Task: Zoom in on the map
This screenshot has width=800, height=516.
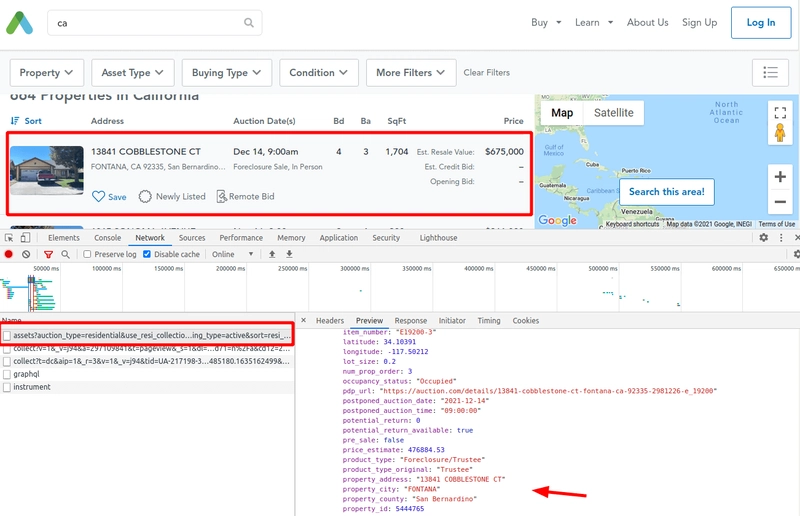Action: click(780, 177)
